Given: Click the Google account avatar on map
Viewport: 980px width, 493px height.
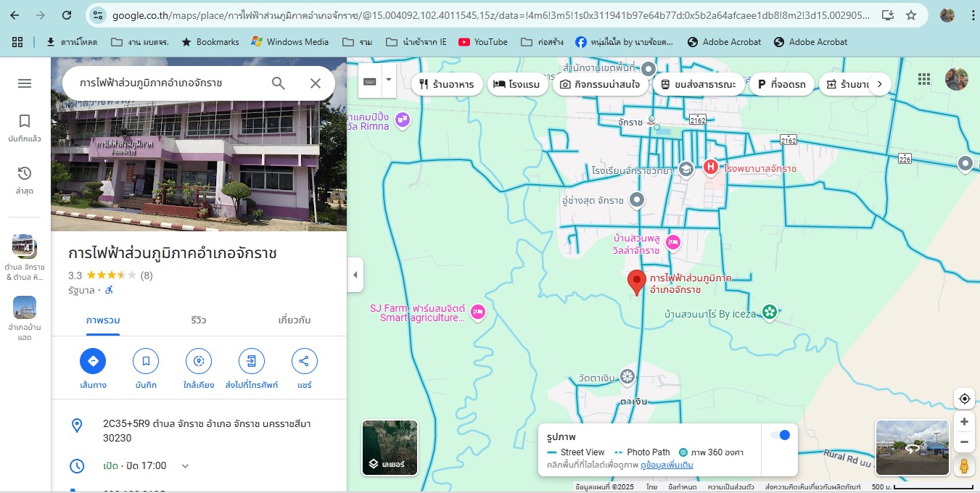Looking at the screenshot, I should pyautogui.click(x=957, y=79).
